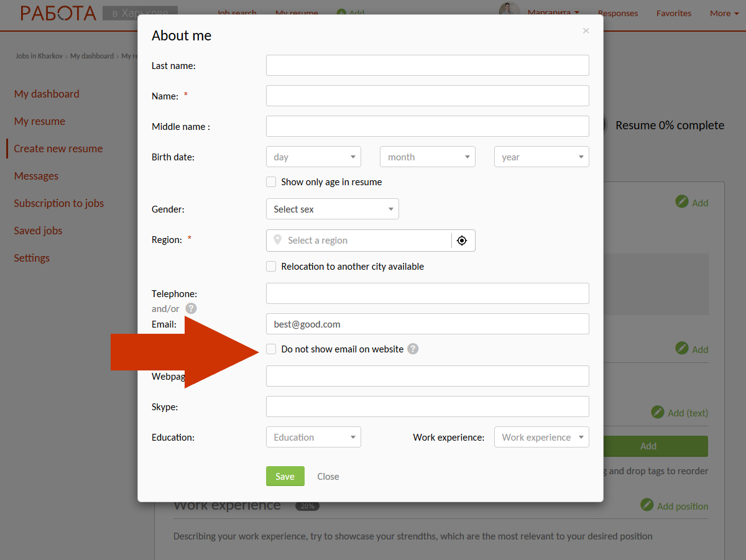This screenshot has width=746, height=560.
Task: Click the user avatar in the top bar
Action: 509,10
